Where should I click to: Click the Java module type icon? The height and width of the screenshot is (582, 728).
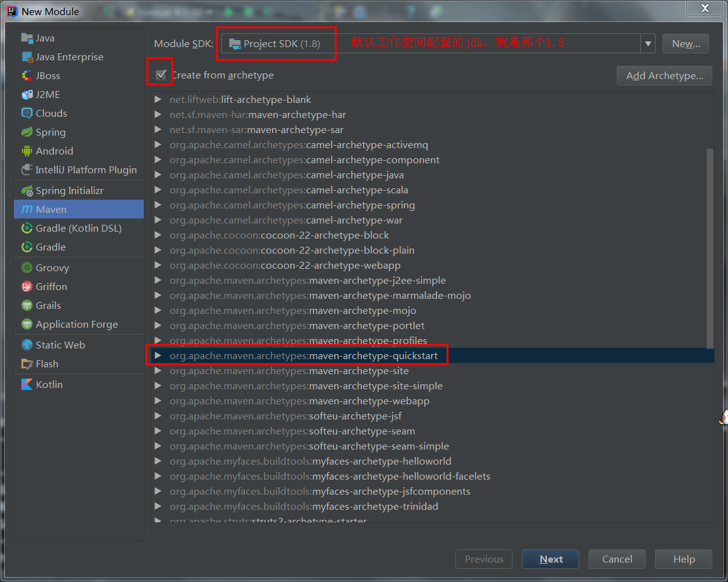(27, 38)
